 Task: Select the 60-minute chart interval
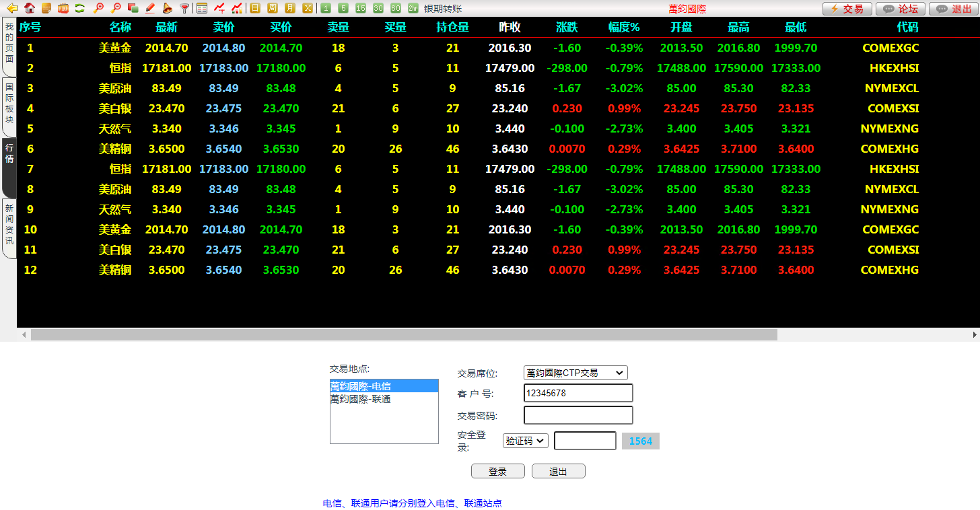pos(396,8)
